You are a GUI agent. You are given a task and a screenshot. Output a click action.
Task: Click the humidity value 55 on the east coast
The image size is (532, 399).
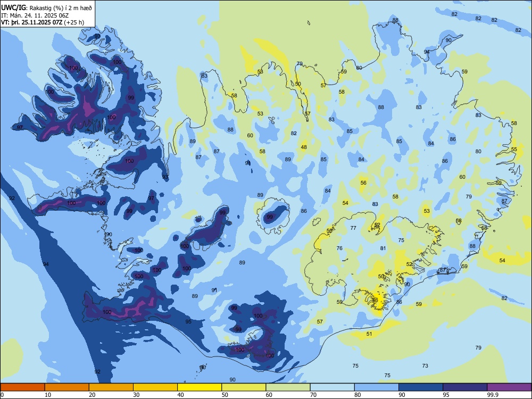(x=514, y=149)
